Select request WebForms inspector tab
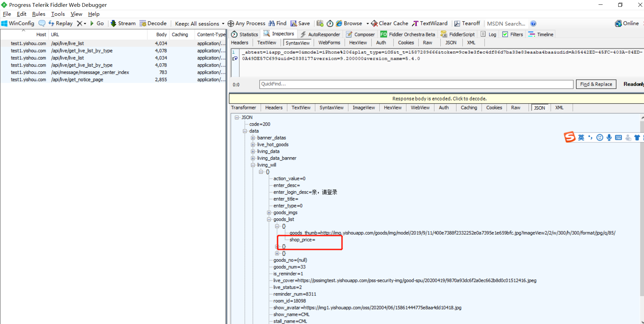 (x=329, y=43)
